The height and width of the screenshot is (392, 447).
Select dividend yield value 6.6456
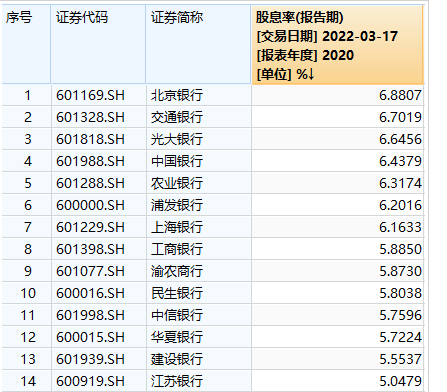click(x=400, y=139)
